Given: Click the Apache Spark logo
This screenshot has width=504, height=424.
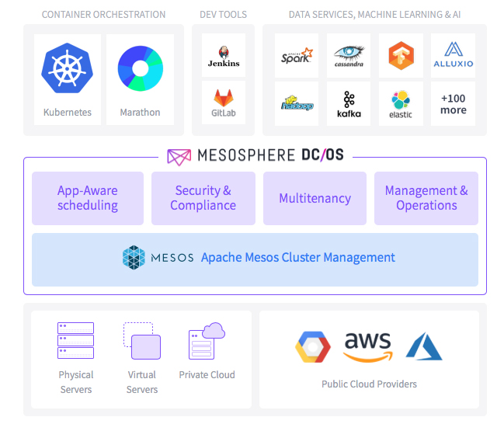Looking at the screenshot, I should tap(297, 55).
